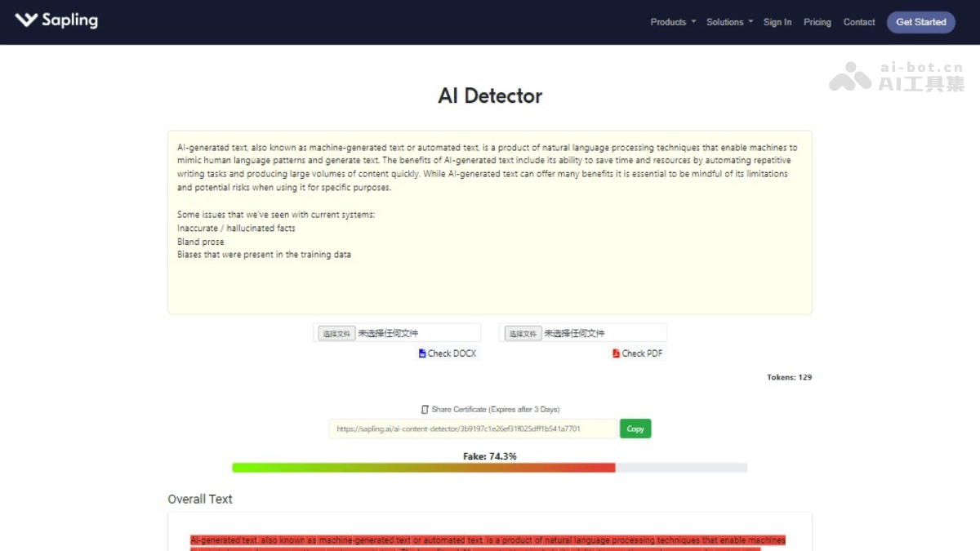Click the Contact navigation link
Screen dimensions: 980x551
pyautogui.click(x=858, y=22)
